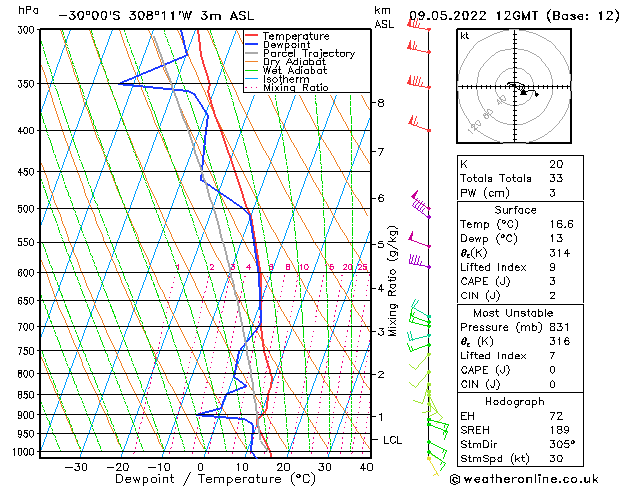Click the LCL level marker label
This screenshot has width=629, height=486.
(x=392, y=440)
